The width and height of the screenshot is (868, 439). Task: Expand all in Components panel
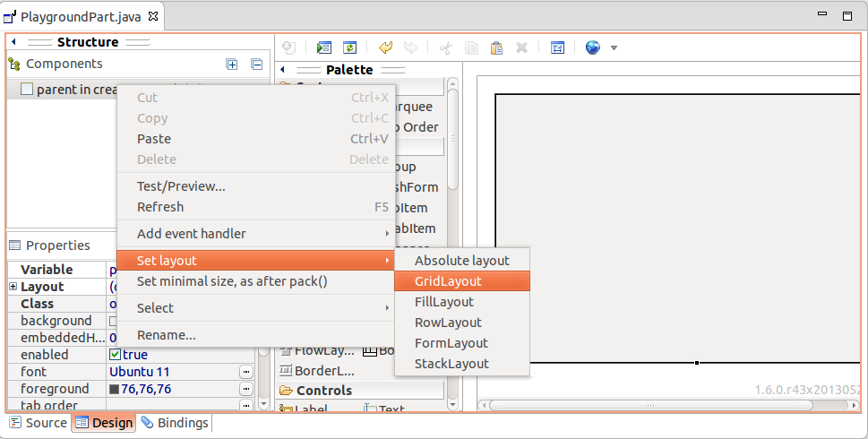click(232, 65)
